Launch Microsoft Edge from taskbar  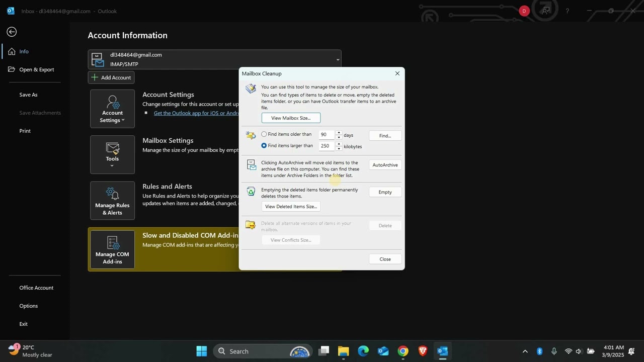click(x=363, y=351)
